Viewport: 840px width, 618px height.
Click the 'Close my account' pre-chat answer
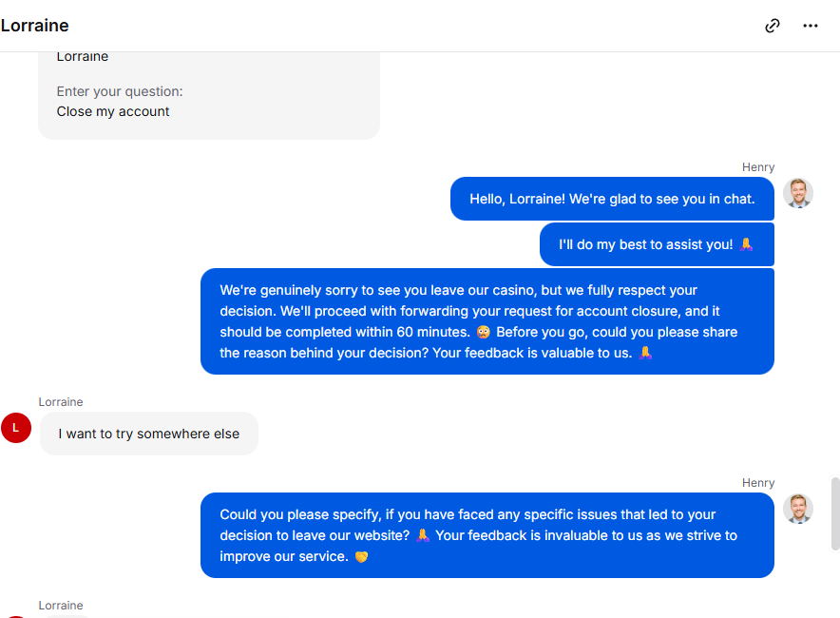click(113, 111)
